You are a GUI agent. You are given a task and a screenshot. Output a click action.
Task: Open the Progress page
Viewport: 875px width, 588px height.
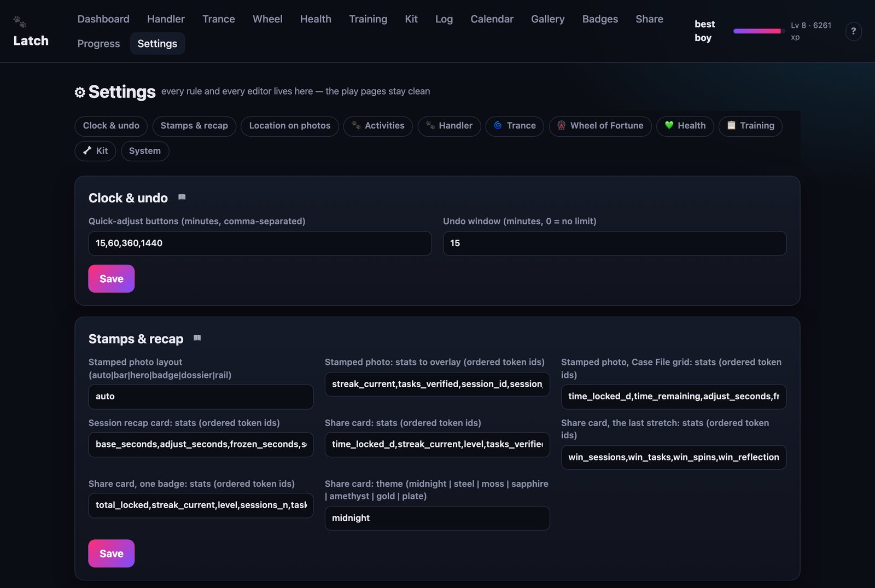(98, 44)
